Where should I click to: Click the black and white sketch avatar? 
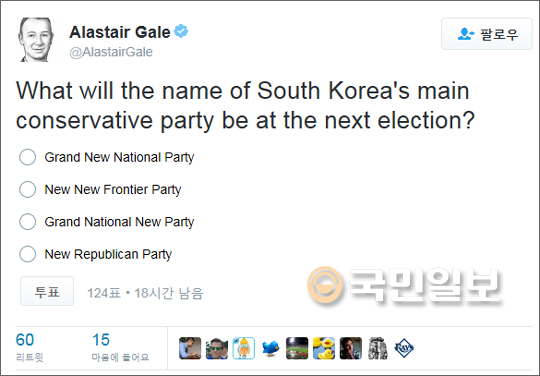(377, 348)
